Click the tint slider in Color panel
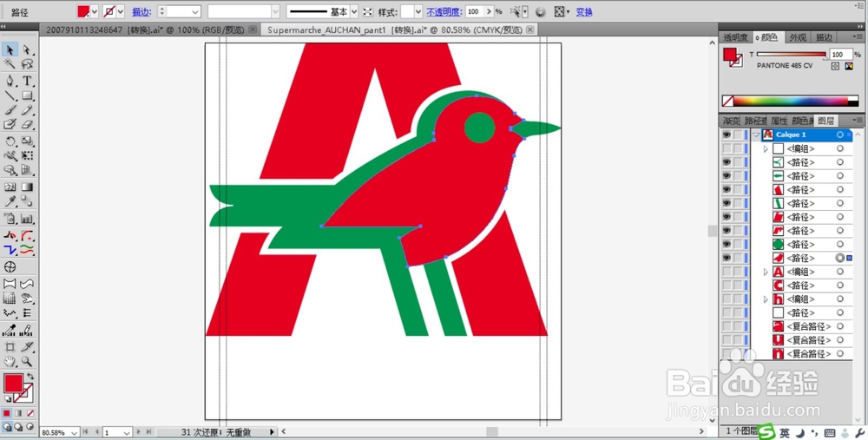868x440 pixels. pyautogui.click(x=792, y=54)
